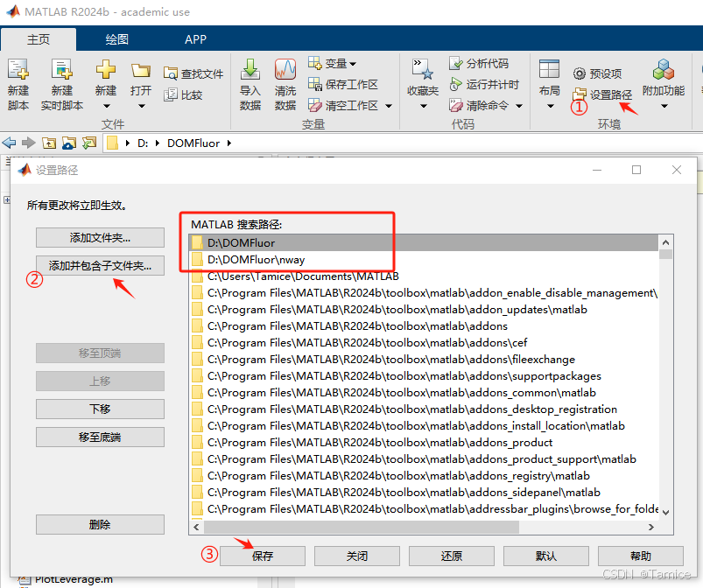
Task: Click the 关闭 (Close) button
Action: click(357, 556)
